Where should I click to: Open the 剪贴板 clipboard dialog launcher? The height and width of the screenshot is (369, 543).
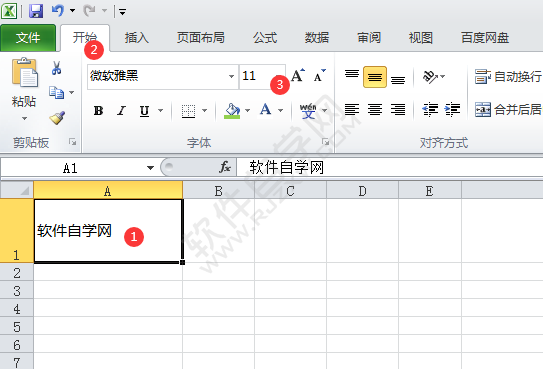point(72,142)
